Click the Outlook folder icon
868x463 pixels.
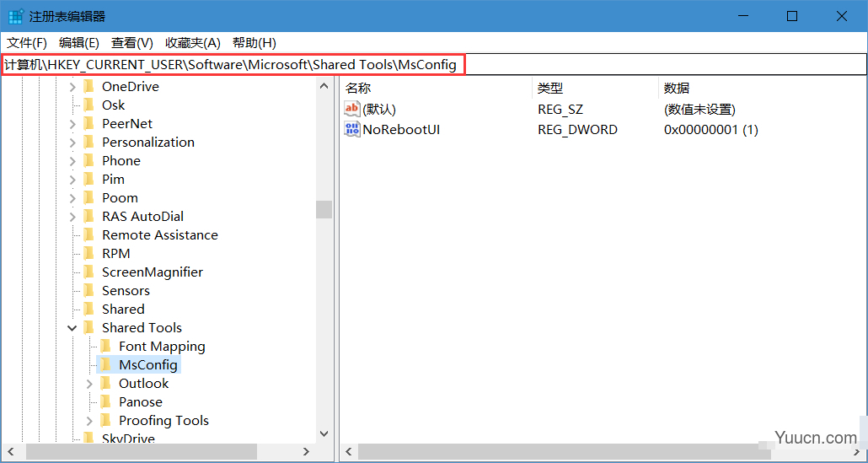point(105,383)
